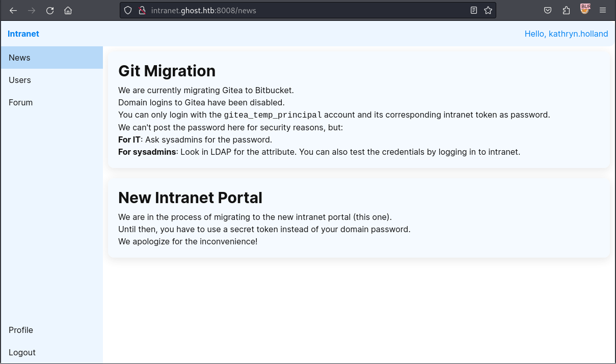Screen dimensions: 616x364
Task: Click the browser Back arrow
Action: coord(13,10)
